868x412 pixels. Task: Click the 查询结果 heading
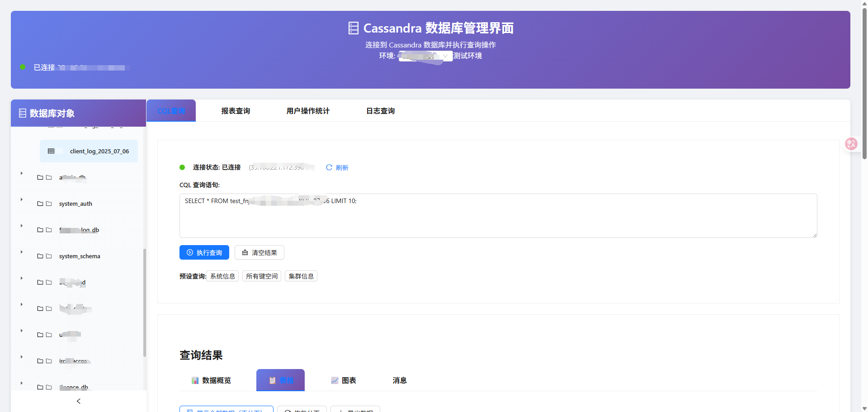pyautogui.click(x=201, y=355)
